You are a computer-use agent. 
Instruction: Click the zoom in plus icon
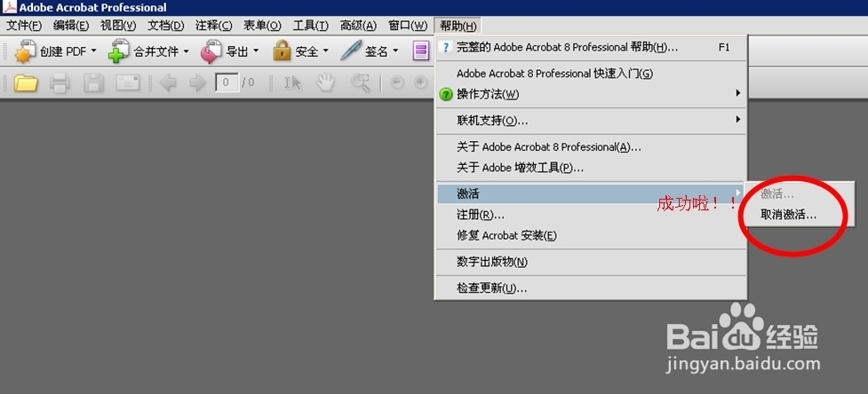(421, 83)
